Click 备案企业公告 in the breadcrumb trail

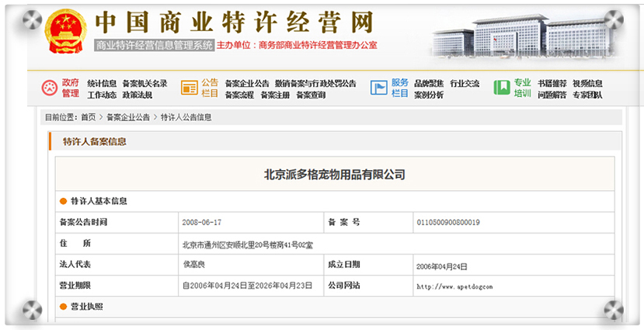pyautogui.click(x=128, y=117)
